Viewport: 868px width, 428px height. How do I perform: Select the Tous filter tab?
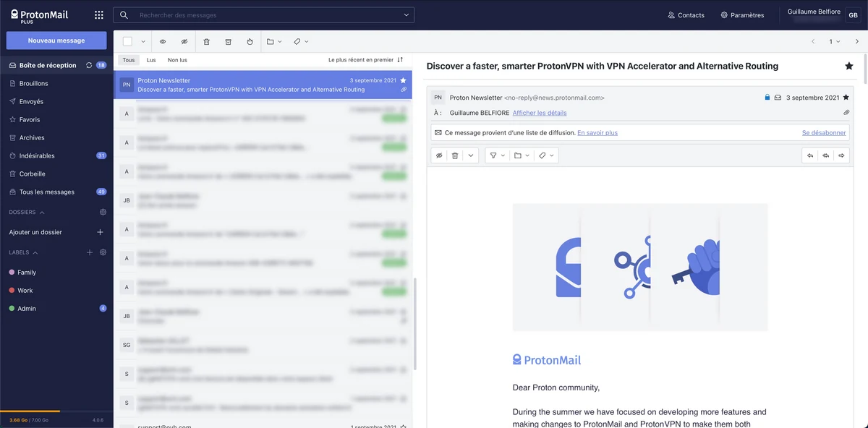[129, 60]
